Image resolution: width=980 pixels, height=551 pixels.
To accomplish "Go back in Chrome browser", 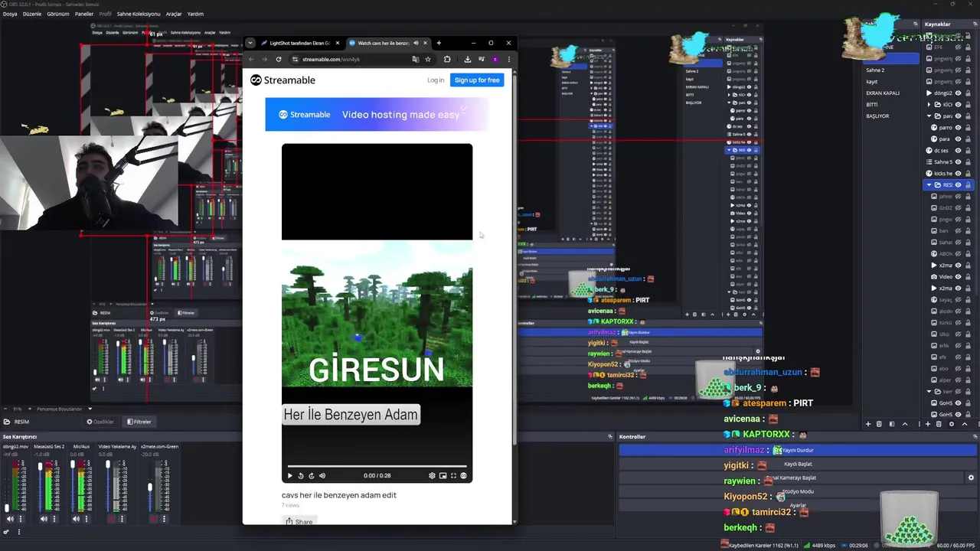I will point(251,59).
